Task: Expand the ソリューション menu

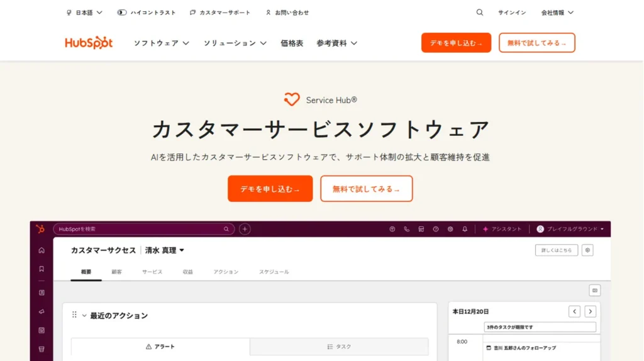Action: [x=235, y=43]
